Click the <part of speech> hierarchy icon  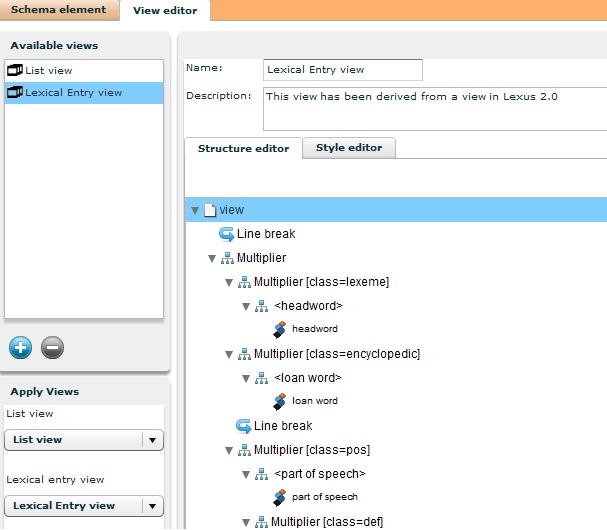(261, 474)
